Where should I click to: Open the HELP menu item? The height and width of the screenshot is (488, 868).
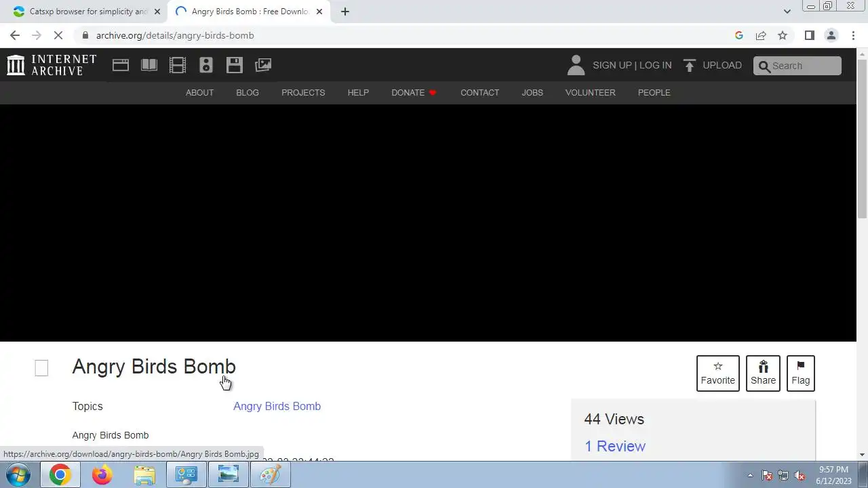point(358,92)
